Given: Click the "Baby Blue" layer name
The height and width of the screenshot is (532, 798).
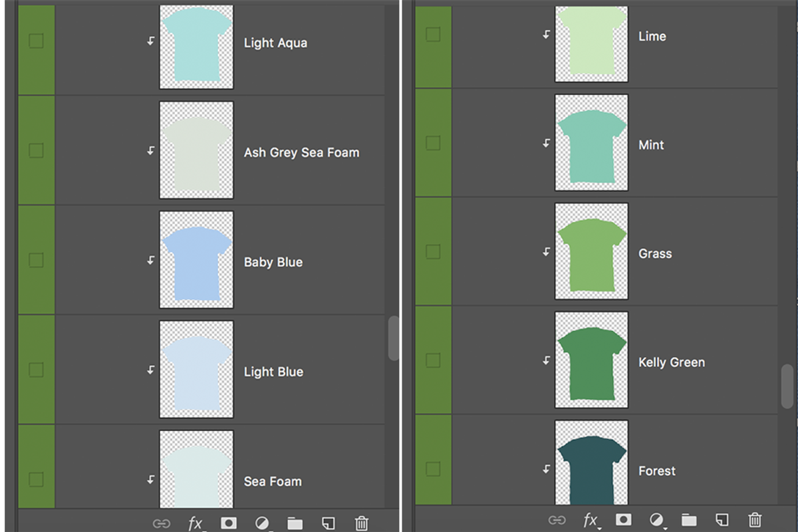Looking at the screenshot, I should click(x=273, y=263).
